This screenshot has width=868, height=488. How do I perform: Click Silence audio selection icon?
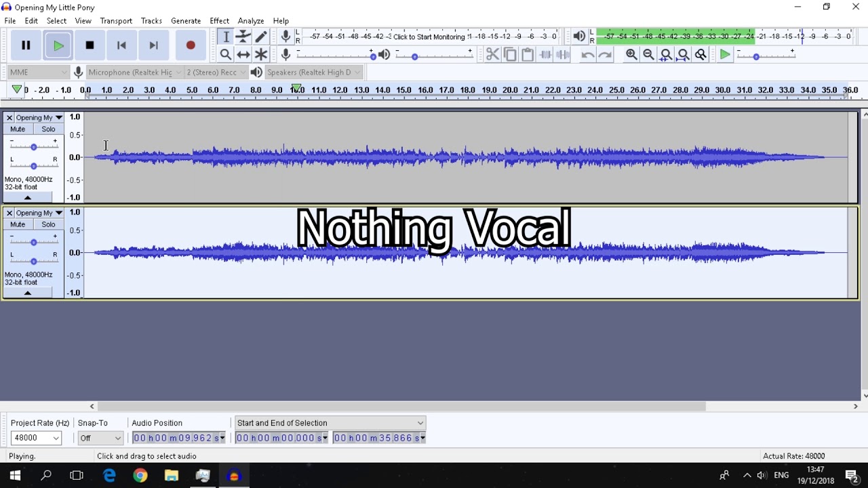(563, 55)
